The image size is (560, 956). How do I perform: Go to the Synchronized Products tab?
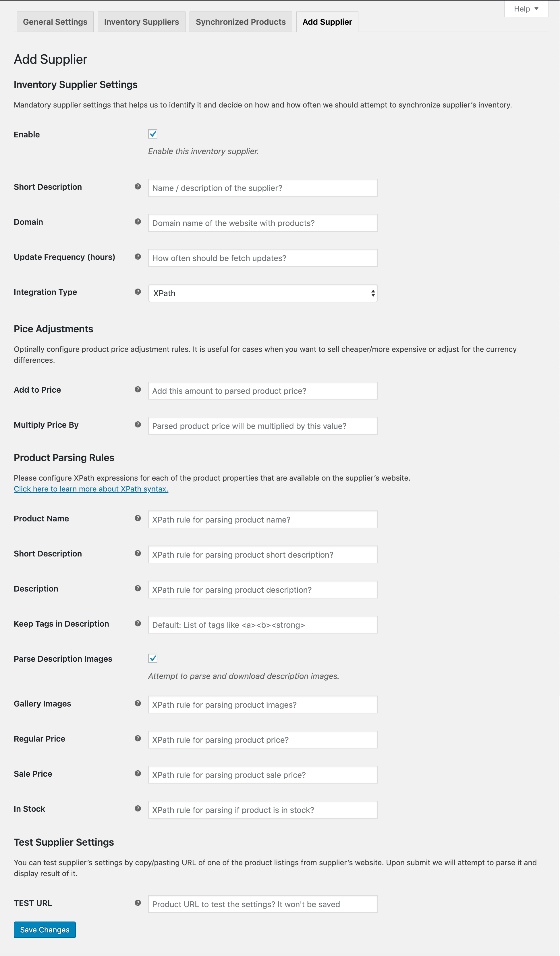241,22
